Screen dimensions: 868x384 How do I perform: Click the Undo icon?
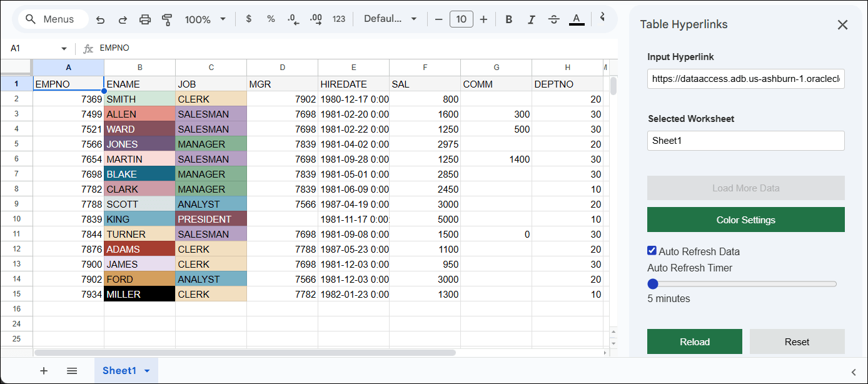point(100,19)
